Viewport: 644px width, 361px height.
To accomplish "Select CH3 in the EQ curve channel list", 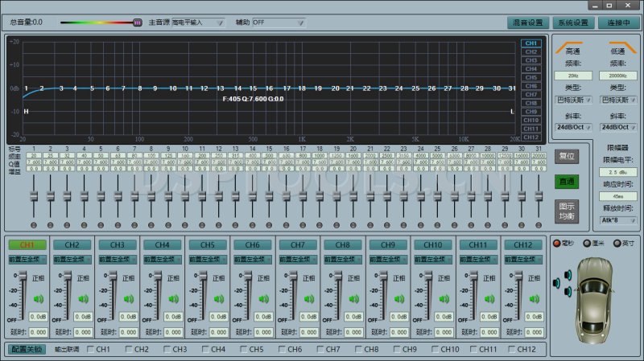I will (x=530, y=60).
